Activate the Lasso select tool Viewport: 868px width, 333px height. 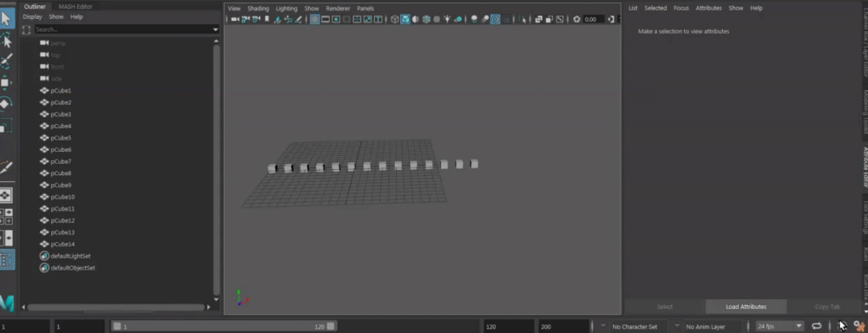[x=7, y=41]
